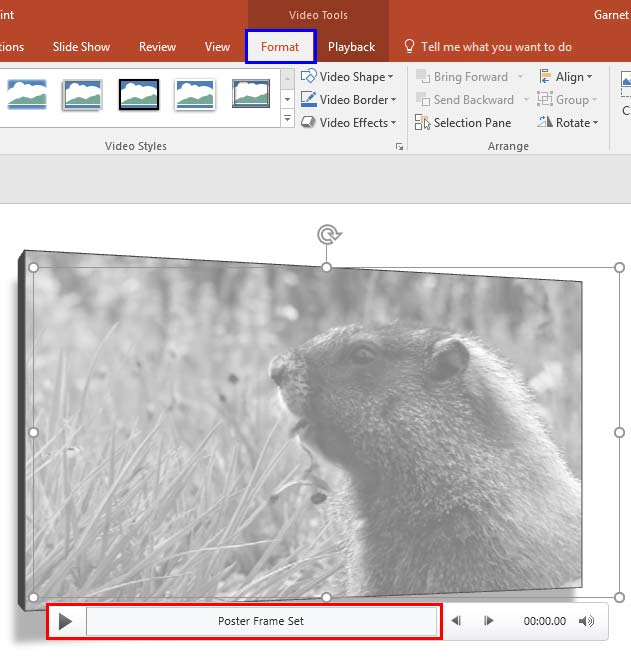Open the Video Styles dialog launcher
This screenshot has width=631, height=661.
(400, 146)
